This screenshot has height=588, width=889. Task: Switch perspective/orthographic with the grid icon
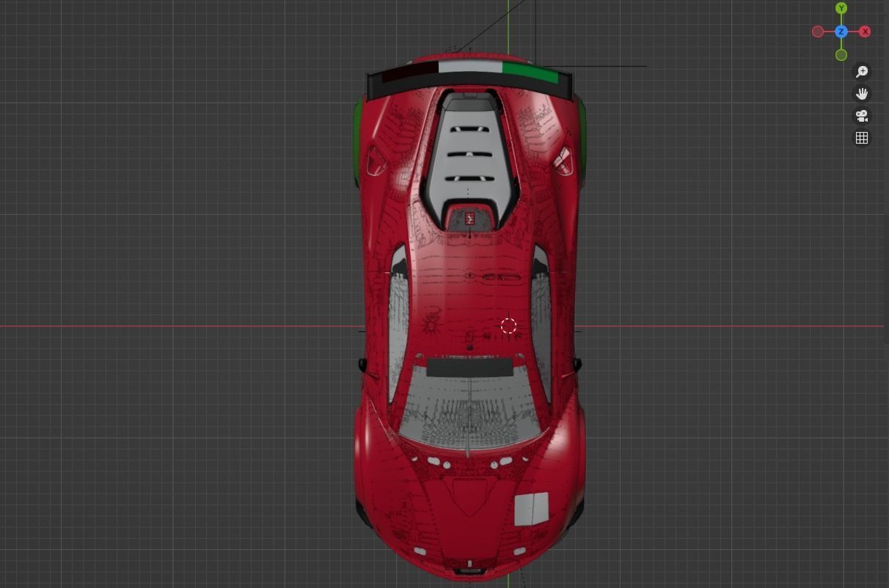click(x=862, y=138)
